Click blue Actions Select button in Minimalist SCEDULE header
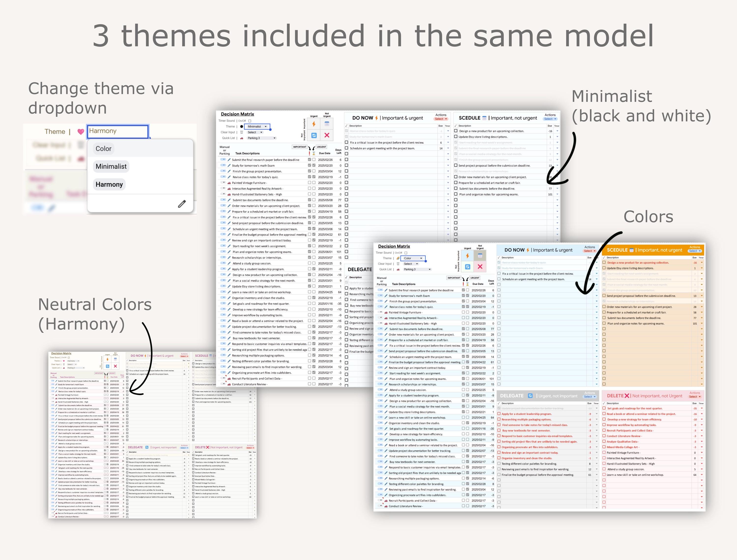The width and height of the screenshot is (737, 560). 550,119
